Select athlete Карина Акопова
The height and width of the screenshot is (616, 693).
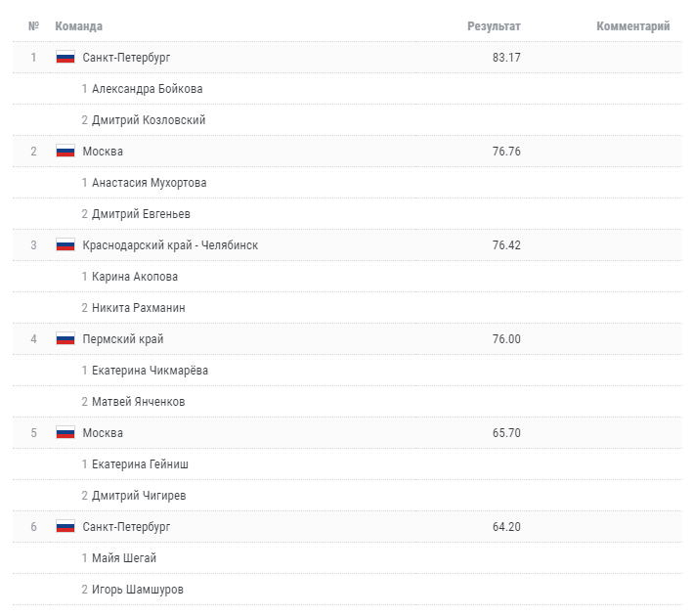point(135,277)
